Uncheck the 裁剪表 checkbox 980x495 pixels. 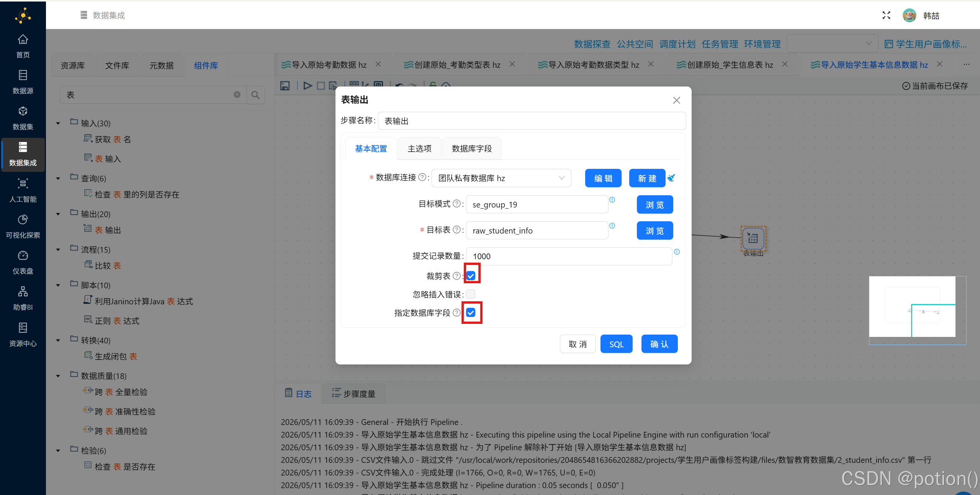[471, 276]
